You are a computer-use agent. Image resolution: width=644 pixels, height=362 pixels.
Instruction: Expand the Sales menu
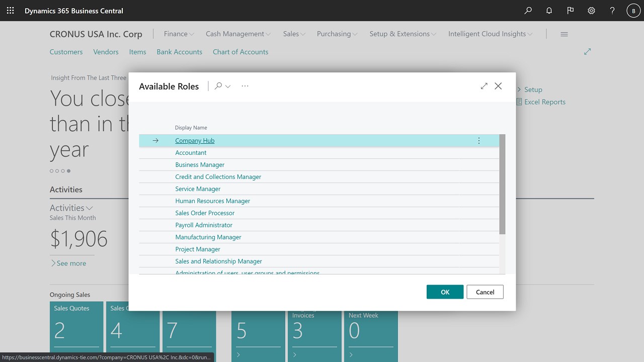coord(294,34)
